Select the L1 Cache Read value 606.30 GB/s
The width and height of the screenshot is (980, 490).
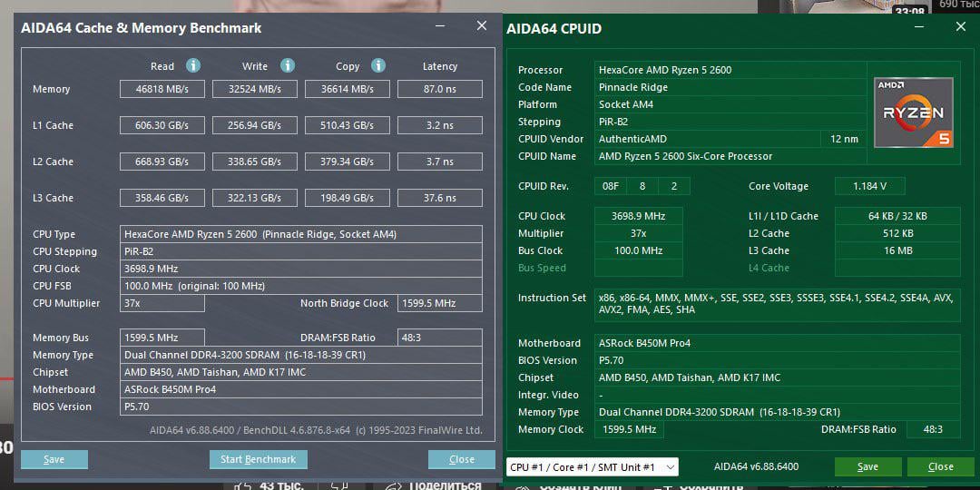click(162, 125)
